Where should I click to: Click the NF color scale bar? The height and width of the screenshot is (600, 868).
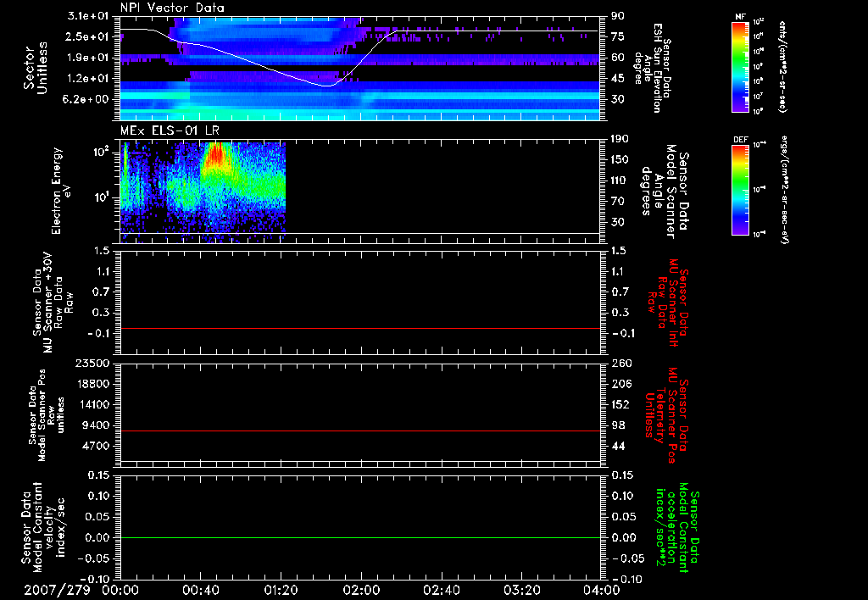[x=740, y=66]
